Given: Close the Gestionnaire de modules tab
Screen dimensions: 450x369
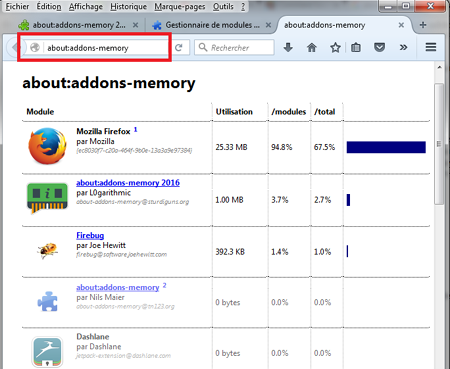Looking at the screenshot, I should click(x=268, y=25).
